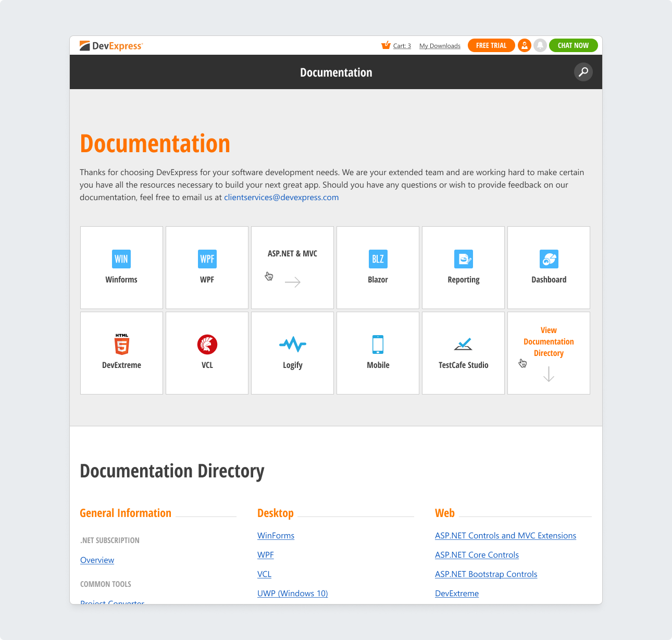Click the Cart: 3 link

[x=402, y=46]
